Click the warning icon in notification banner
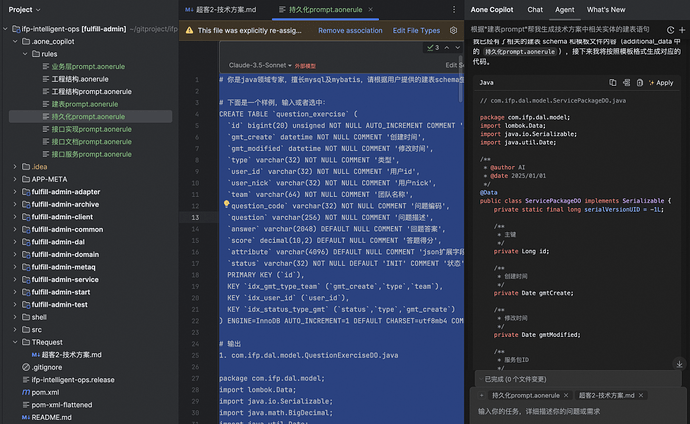This screenshot has width=690, height=424. point(189,30)
